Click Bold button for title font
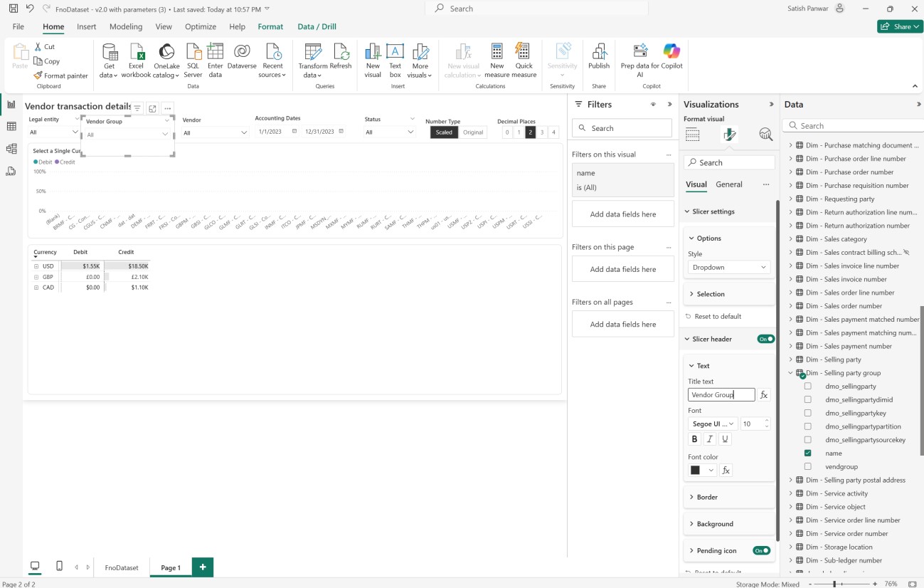 [695, 439]
